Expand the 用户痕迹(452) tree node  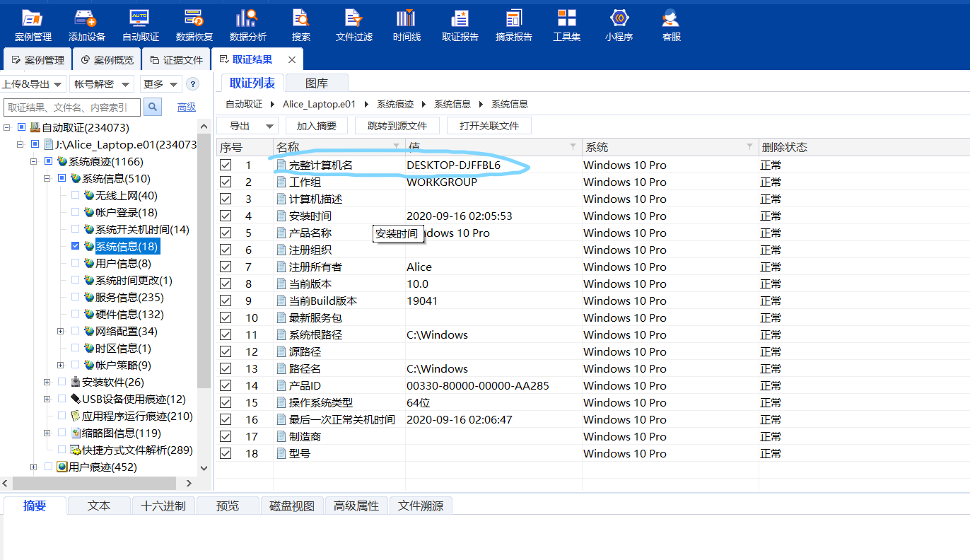coord(34,467)
